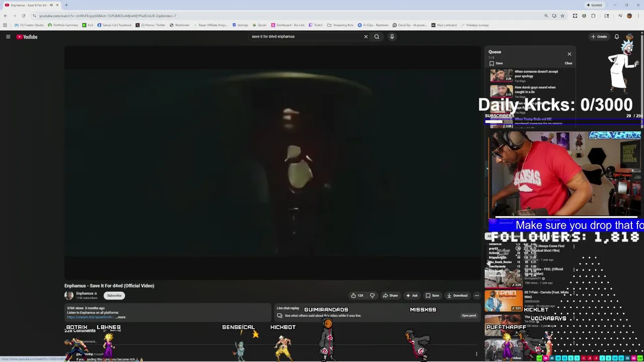Screen dimensions: 644x362
Task: Click the Ask button under video
Action: point(412,296)
